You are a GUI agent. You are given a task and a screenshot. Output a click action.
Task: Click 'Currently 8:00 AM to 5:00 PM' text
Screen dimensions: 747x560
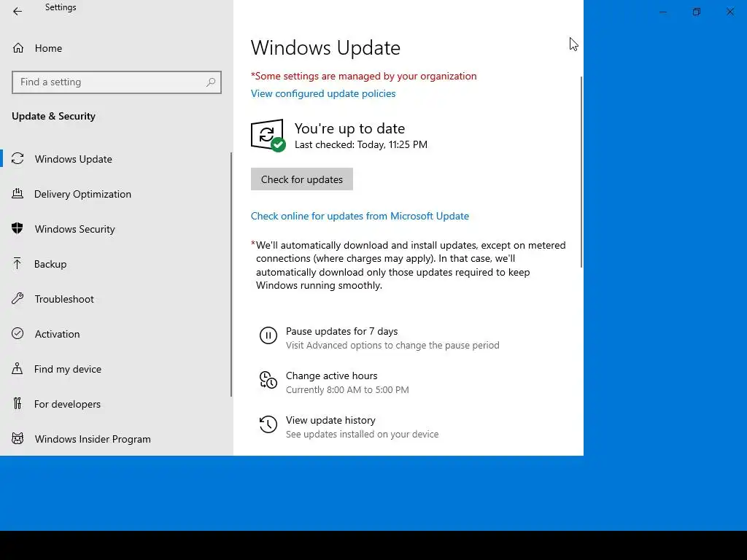click(x=347, y=389)
